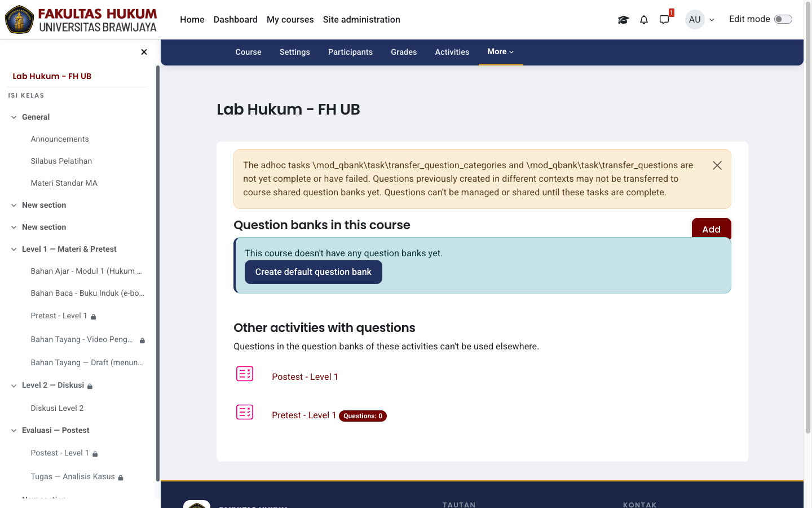Collapse the Level 1 — Materi & Pretest section
Screen dimensions: 812x508
[x=14, y=249]
